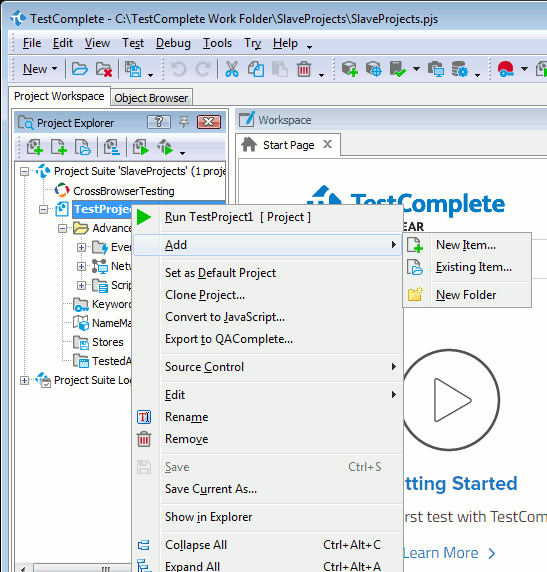Select the Start Page tab
Image resolution: width=547 pixels, height=572 pixels.
click(x=288, y=145)
